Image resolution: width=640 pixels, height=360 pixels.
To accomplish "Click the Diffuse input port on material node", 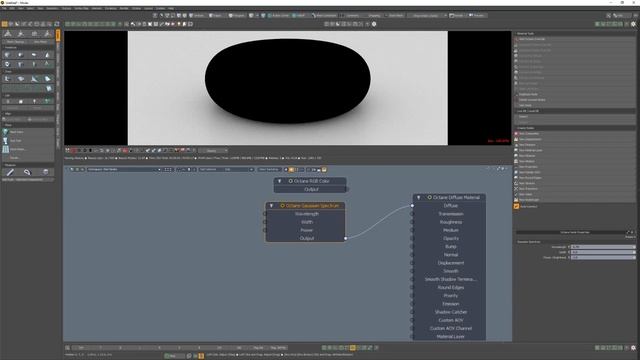I will point(412,206).
